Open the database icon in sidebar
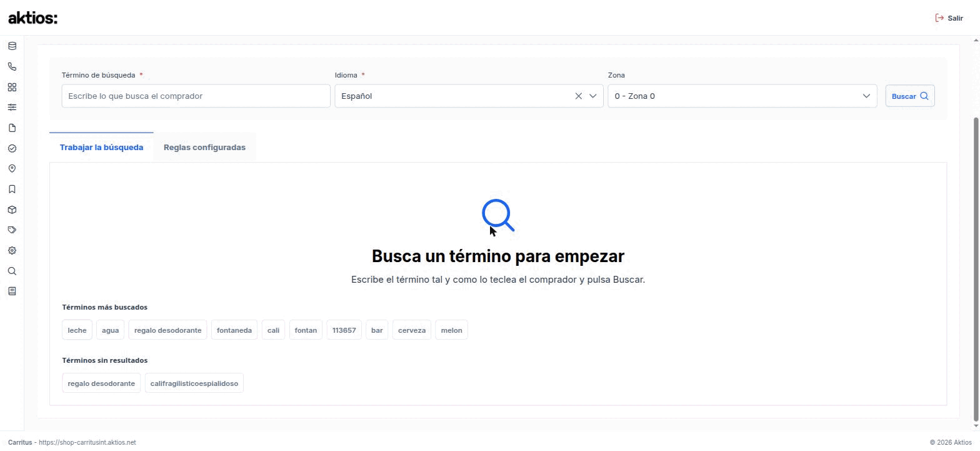 click(12, 46)
